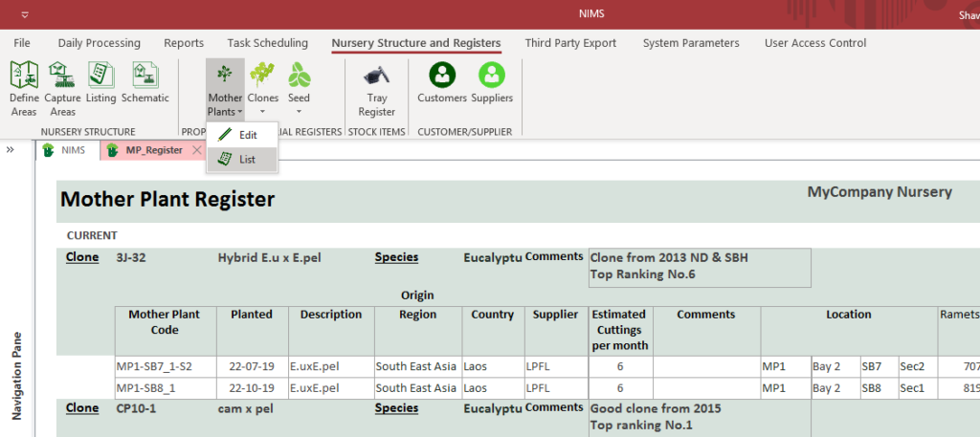Open the Task Scheduling ribbon tab

267,43
